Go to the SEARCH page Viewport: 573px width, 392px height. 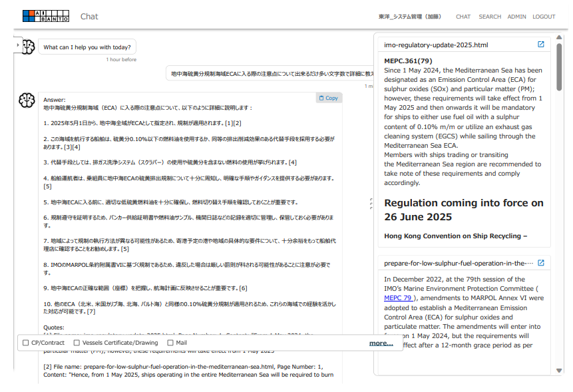tap(489, 17)
